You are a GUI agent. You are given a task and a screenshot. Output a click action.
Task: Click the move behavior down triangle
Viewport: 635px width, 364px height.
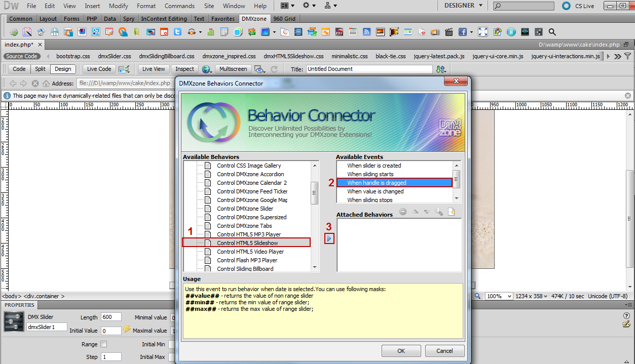pyautogui.click(x=427, y=212)
